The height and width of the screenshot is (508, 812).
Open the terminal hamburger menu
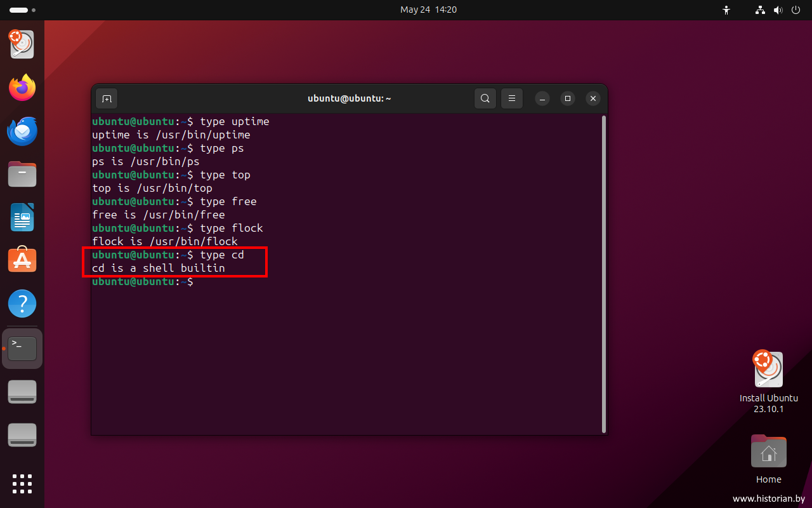pyautogui.click(x=512, y=98)
